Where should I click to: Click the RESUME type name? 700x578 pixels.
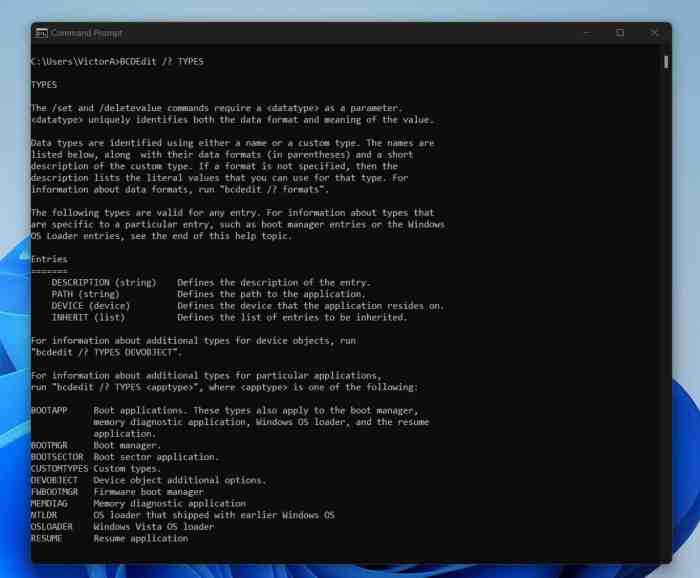46,538
